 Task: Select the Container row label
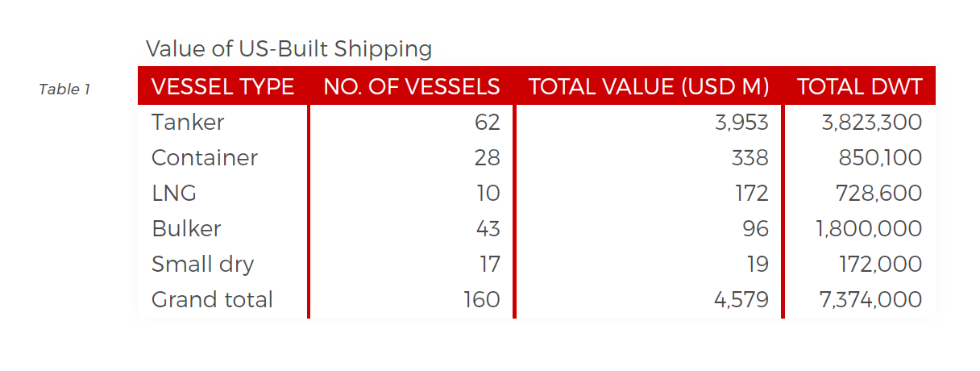[205, 158]
